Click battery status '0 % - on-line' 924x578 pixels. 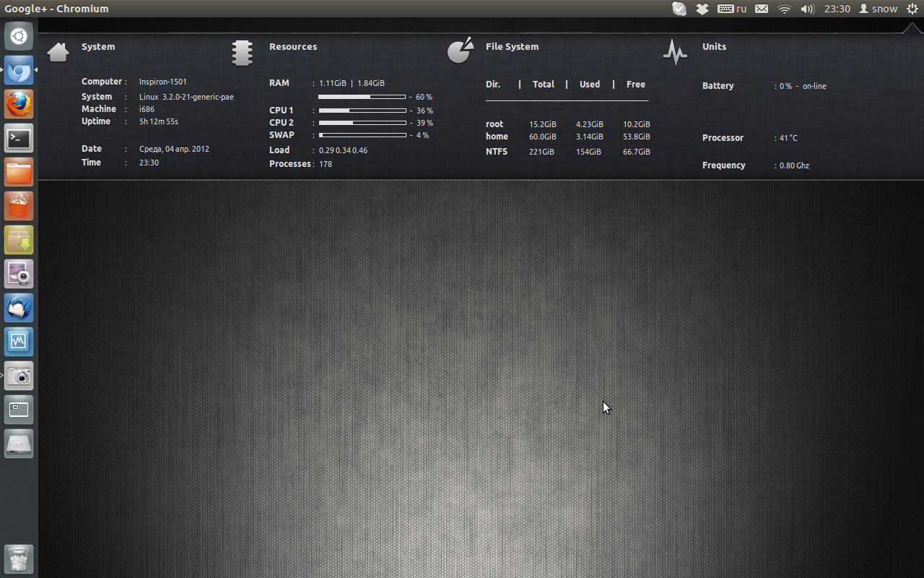coord(803,86)
